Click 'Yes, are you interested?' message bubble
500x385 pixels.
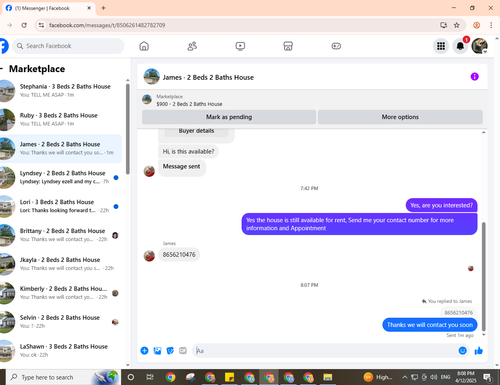[x=441, y=205]
